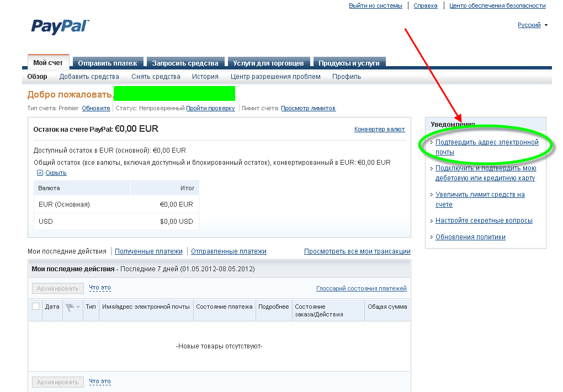This screenshot has width=563, height=392.
Task: Click $0,00 USD total value
Action: (x=177, y=222)
